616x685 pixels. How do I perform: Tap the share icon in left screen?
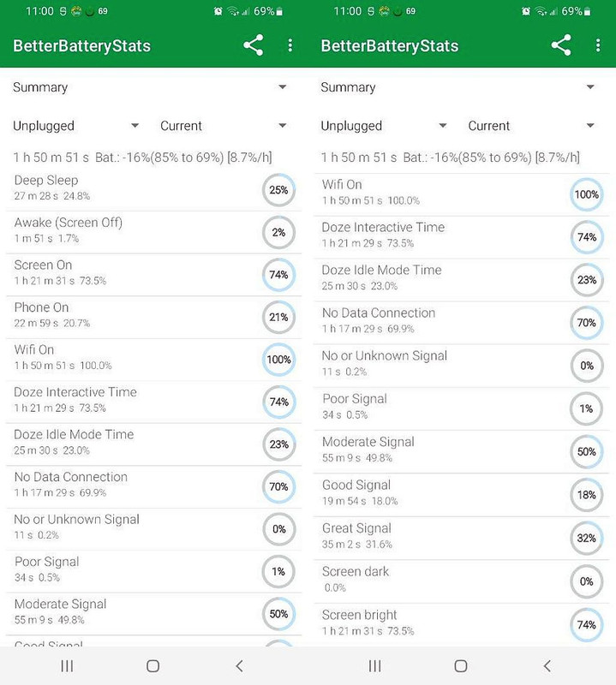253,45
